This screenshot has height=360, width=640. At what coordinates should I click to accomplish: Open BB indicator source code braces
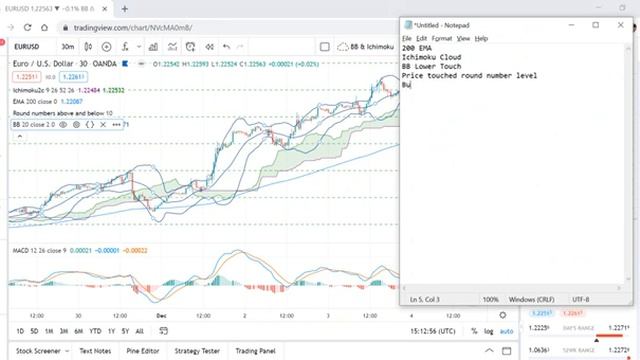coord(90,124)
